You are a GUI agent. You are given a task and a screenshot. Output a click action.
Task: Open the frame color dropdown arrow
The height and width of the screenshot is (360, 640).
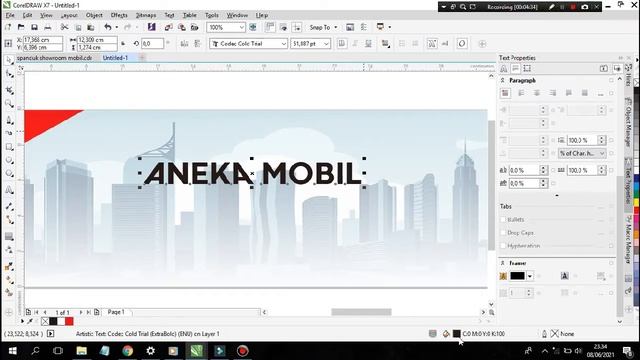point(530,276)
